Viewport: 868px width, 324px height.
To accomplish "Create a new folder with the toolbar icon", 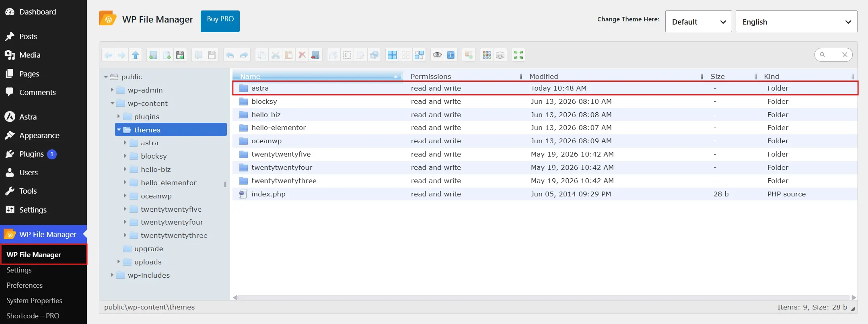I will [x=153, y=55].
